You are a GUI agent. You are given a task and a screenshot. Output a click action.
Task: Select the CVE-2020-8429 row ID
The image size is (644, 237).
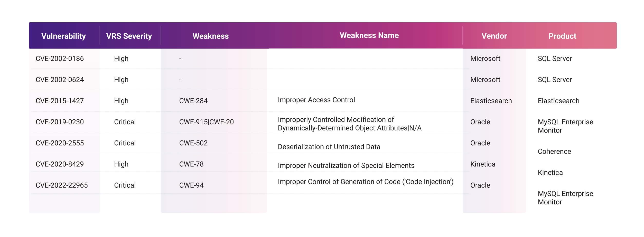60,164
